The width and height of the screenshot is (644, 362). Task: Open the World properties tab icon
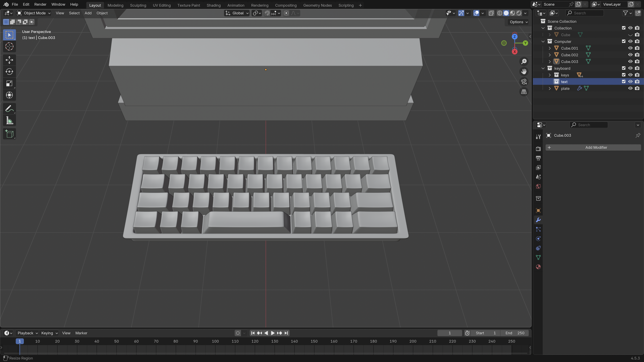coord(538,186)
